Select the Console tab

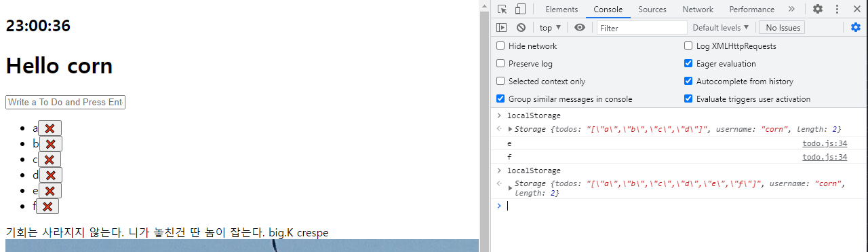point(608,9)
